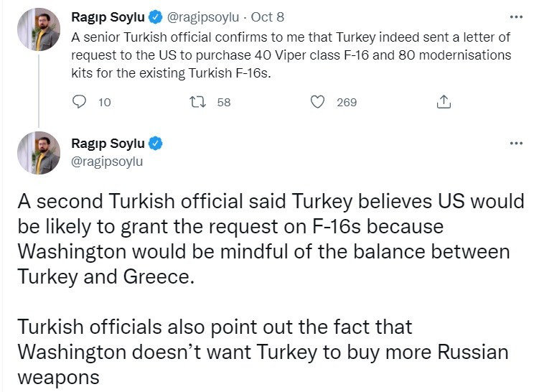539x392 pixels.
Task: Click the reply icon on first tweet
Action: [x=80, y=102]
